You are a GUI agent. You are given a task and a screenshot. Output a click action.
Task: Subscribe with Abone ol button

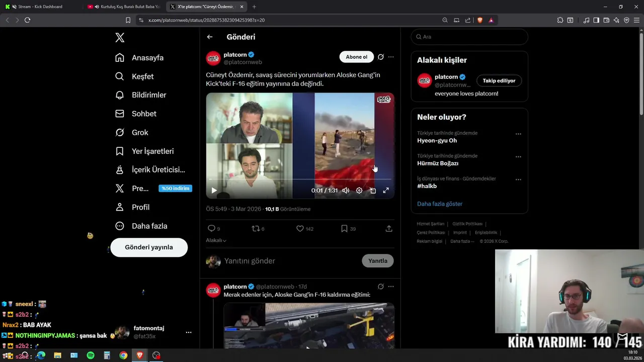[x=357, y=57]
